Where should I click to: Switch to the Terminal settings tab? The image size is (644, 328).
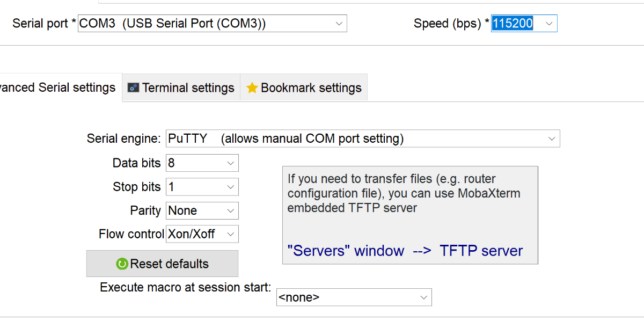(x=181, y=88)
